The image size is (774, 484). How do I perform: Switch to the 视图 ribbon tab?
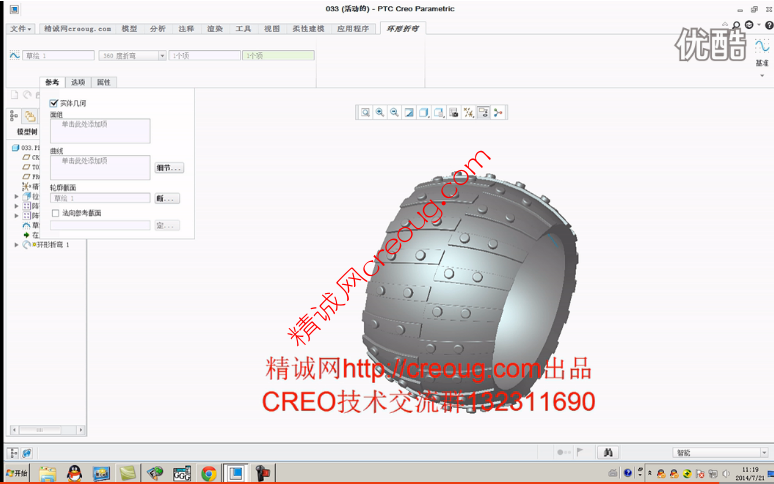point(271,29)
